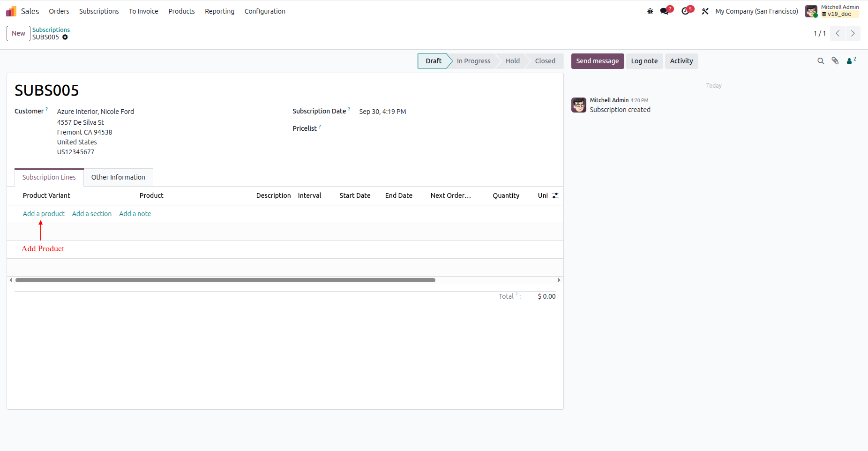This screenshot has width=868, height=451.
Task: Set status to Draft
Action: pos(434,61)
